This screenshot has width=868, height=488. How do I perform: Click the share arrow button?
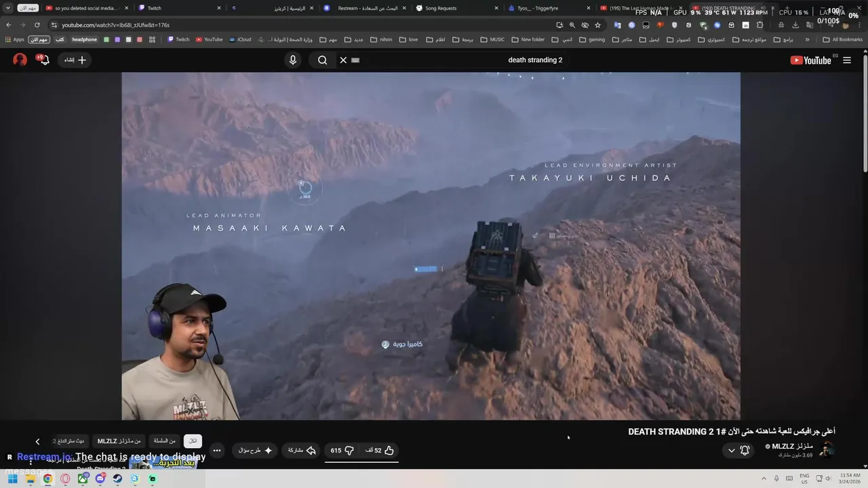tap(302, 450)
